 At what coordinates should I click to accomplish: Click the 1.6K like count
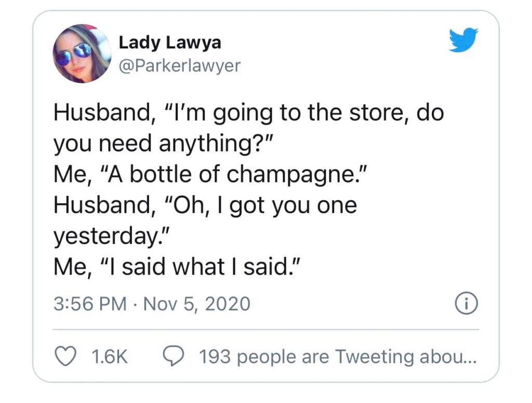(109, 357)
